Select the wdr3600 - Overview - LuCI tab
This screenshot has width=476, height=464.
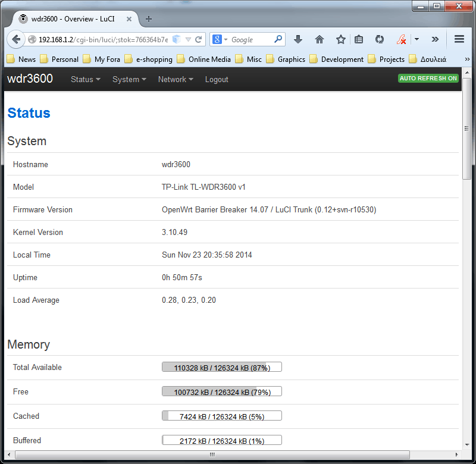[x=76, y=19]
